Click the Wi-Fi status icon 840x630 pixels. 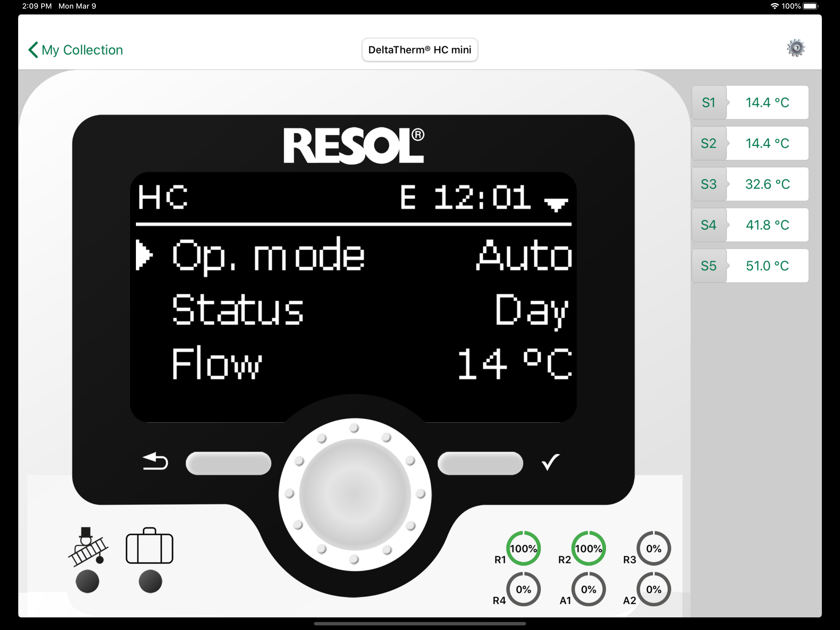click(774, 6)
